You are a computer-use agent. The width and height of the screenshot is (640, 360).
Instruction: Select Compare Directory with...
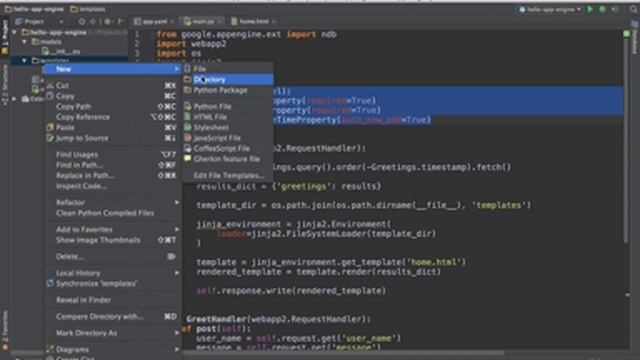point(113,316)
